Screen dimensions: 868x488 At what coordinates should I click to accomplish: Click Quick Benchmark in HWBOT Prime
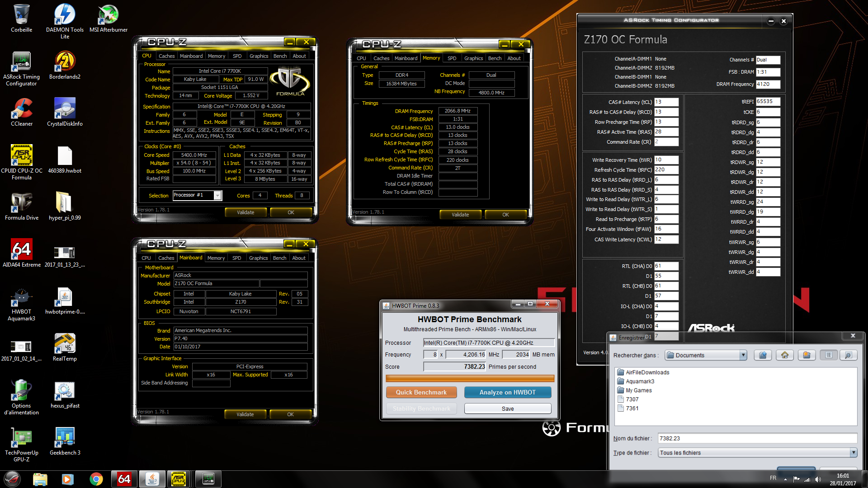pos(421,392)
